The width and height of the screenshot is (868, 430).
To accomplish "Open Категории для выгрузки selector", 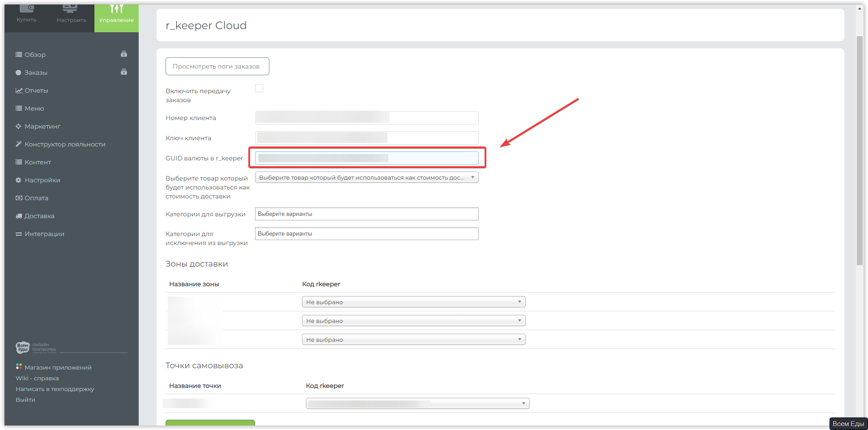I will pos(367,214).
